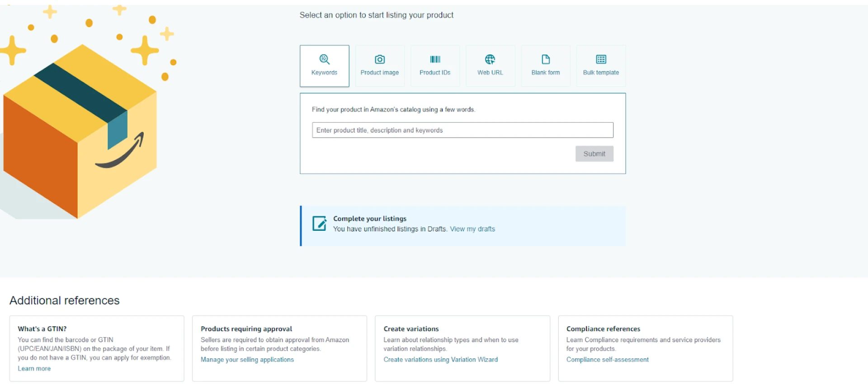868x391 pixels.
Task: Click the "Sellers are required to obtain approval" description
Action: [x=275, y=344]
